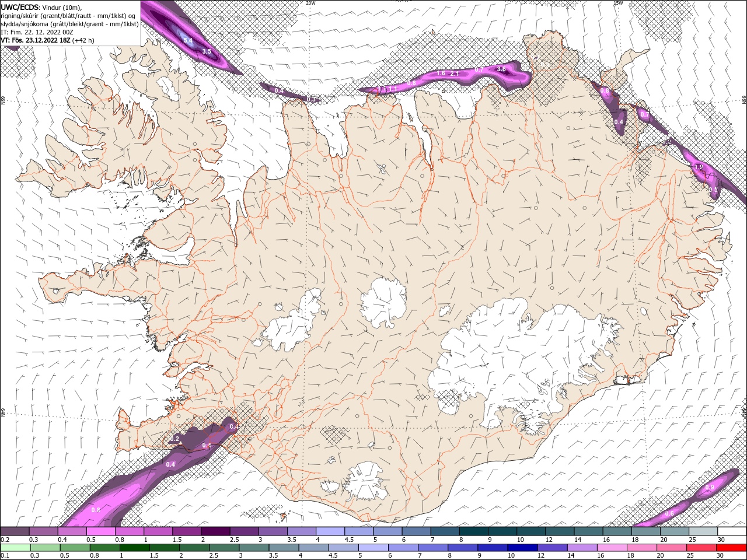The image size is (747, 560).
Task: Click the lilac rain swatch labeled 14
Action: 582,548
